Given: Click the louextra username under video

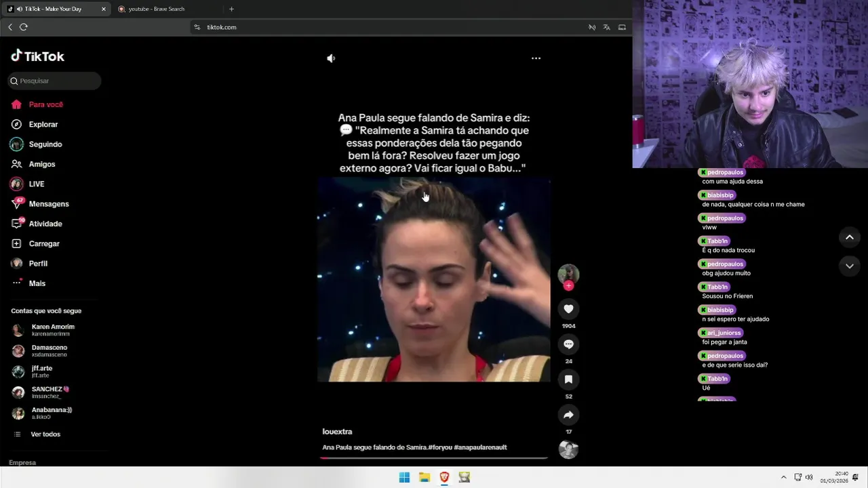Looking at the screenshot, I should [337, 432].
